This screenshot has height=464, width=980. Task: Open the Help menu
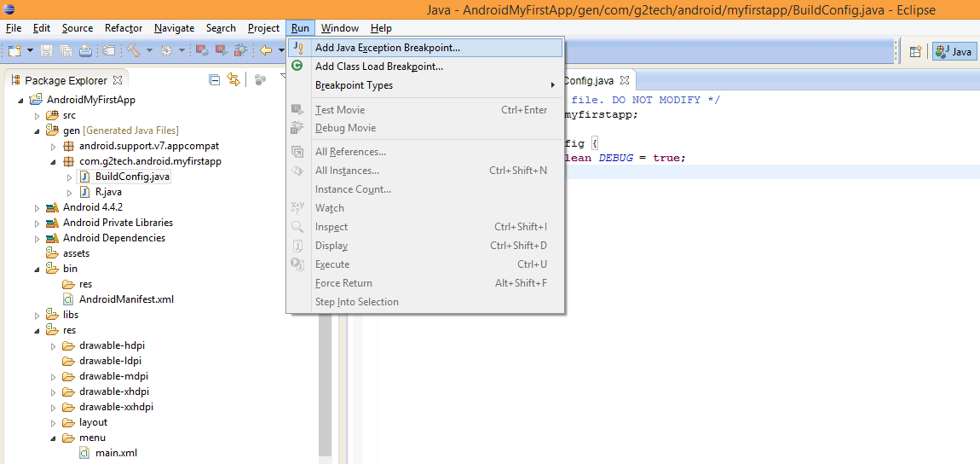pyautogui.click(x=381, y=28)
